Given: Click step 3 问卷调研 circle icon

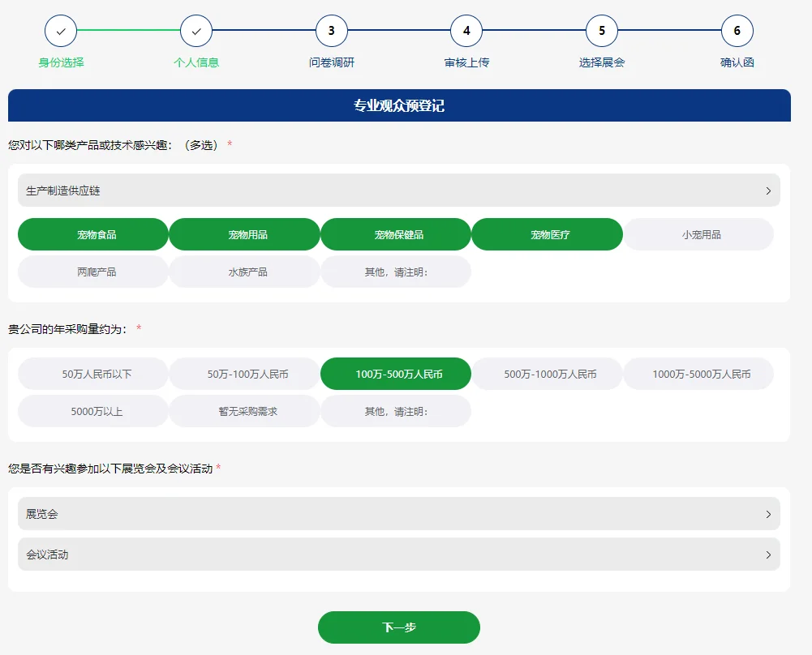Looking at the screenshot, I should (331, 30).
